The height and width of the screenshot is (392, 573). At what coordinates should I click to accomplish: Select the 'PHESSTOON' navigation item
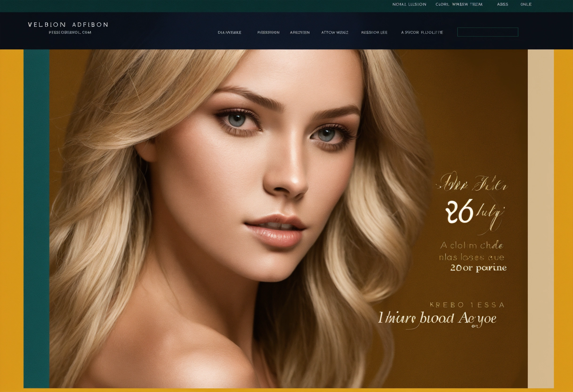tap(269, 32)
